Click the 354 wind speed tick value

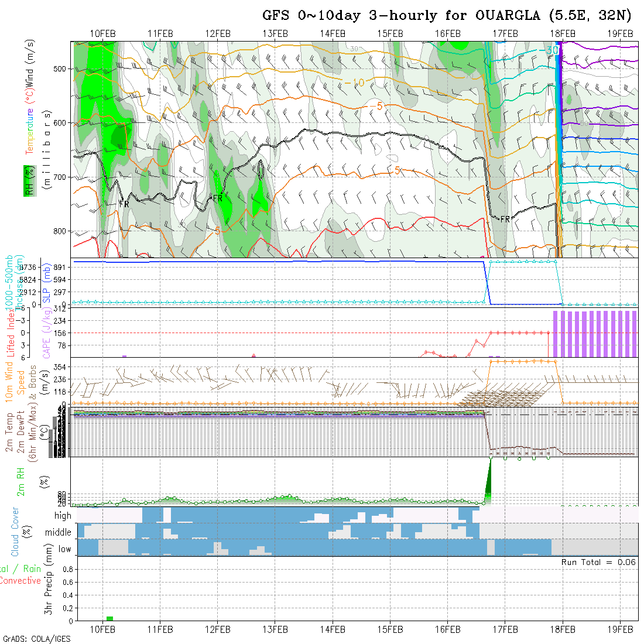[60, 367]
